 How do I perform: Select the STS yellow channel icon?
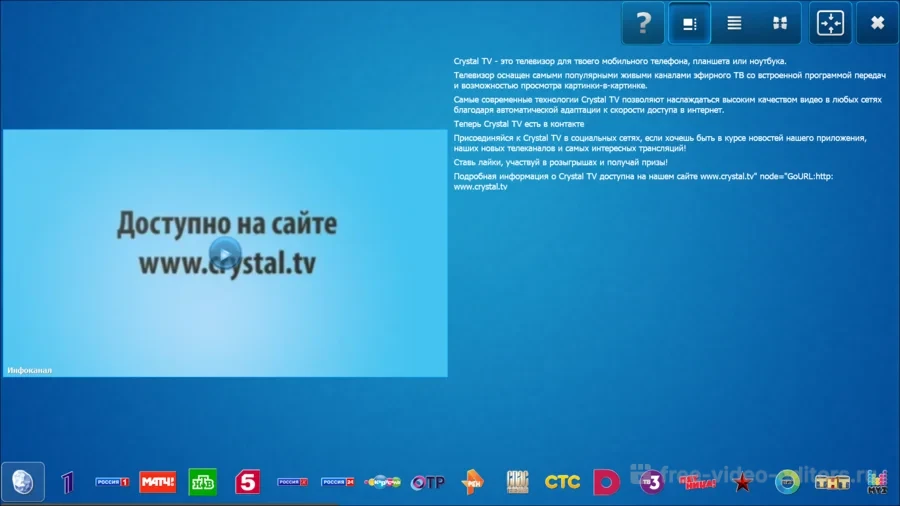[562, 482]
